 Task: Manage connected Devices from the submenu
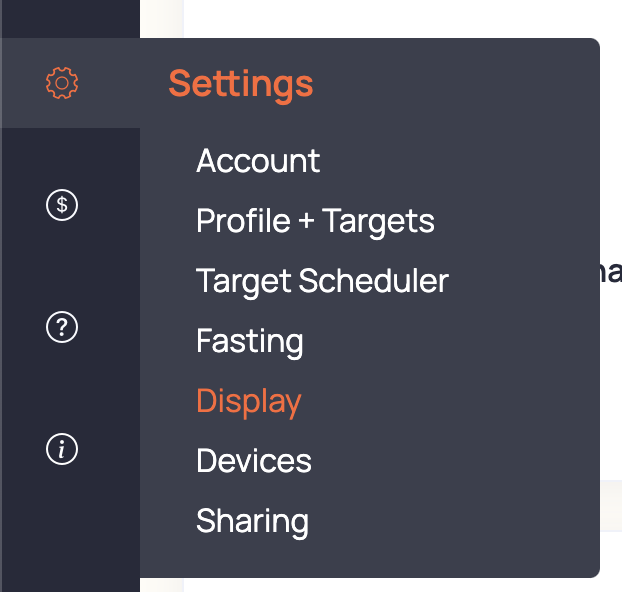click(x=254, y=461)
